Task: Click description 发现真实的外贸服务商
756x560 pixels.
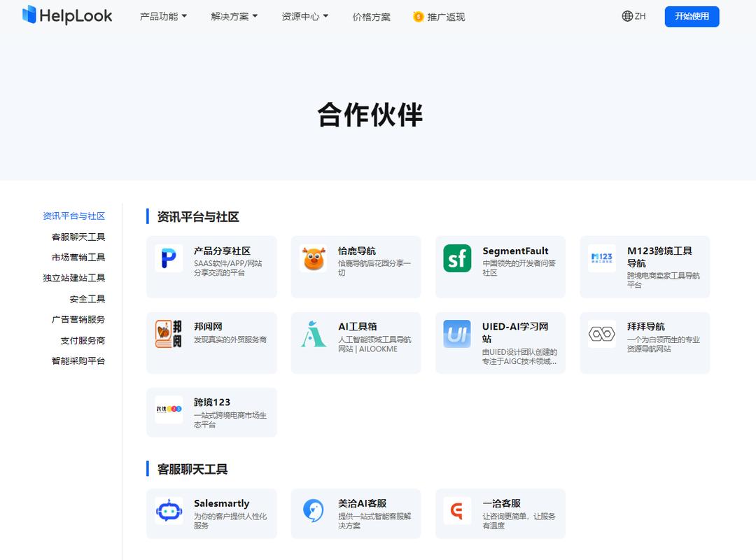Action: pyautogui.click(x=230, y=339)
